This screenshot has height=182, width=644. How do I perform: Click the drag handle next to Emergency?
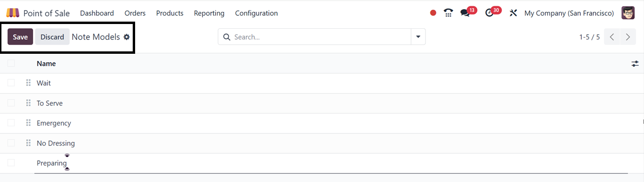(28, 123)
